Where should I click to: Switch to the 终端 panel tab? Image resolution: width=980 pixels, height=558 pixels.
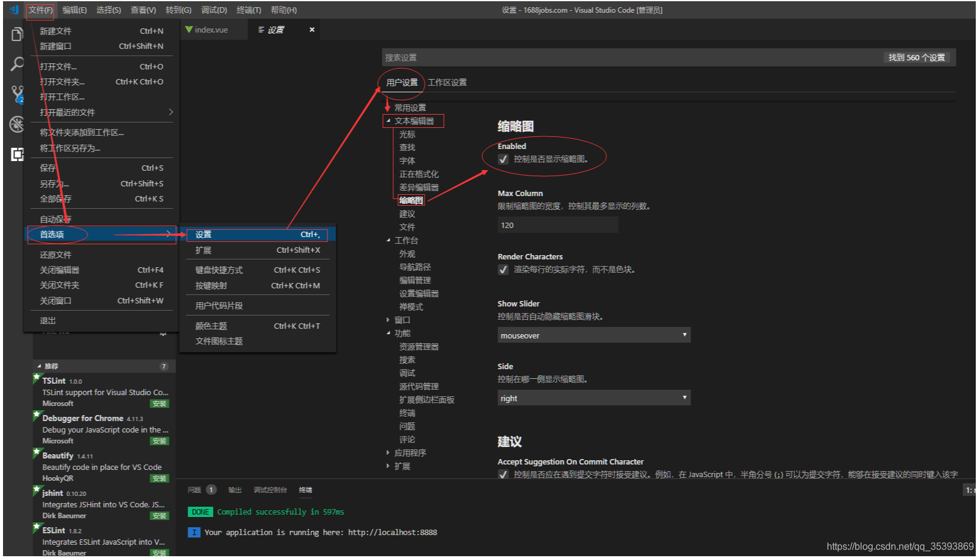click(306, 490)
